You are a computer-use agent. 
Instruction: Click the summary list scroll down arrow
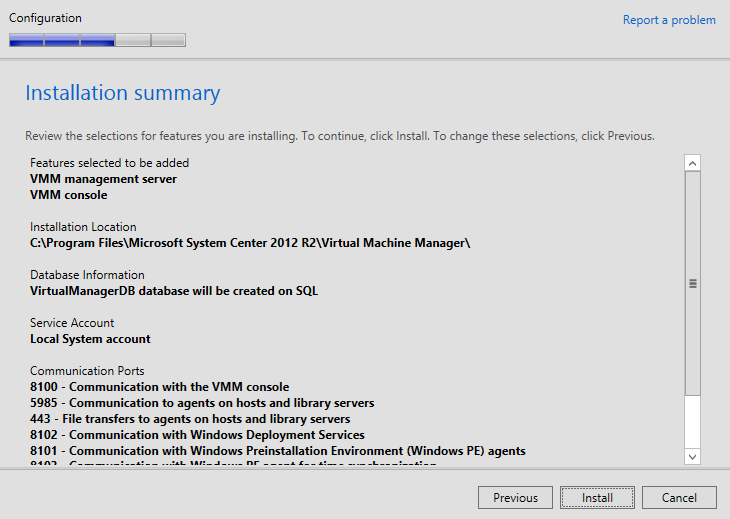692,456
